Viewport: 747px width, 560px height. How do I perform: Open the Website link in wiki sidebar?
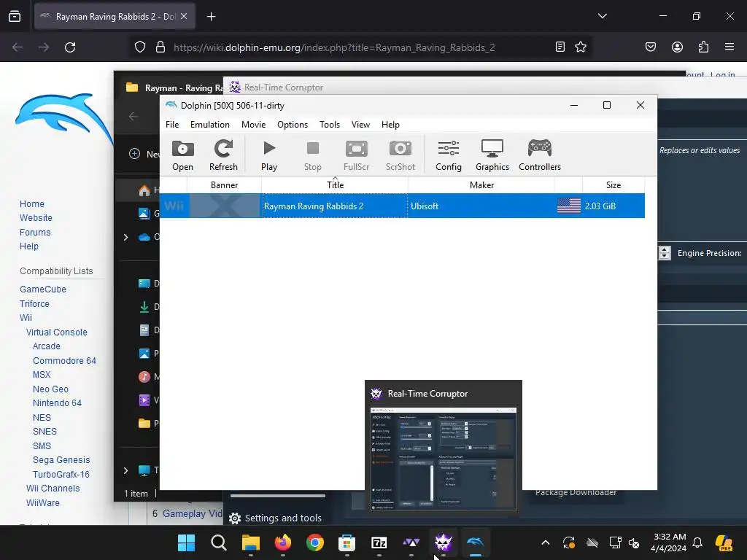[x=36, y=217]
